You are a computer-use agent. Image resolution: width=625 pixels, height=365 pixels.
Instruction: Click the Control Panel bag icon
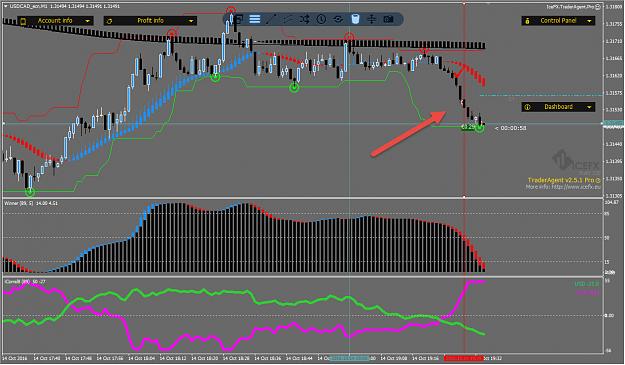pyautogui.click(x=527, y=21)
